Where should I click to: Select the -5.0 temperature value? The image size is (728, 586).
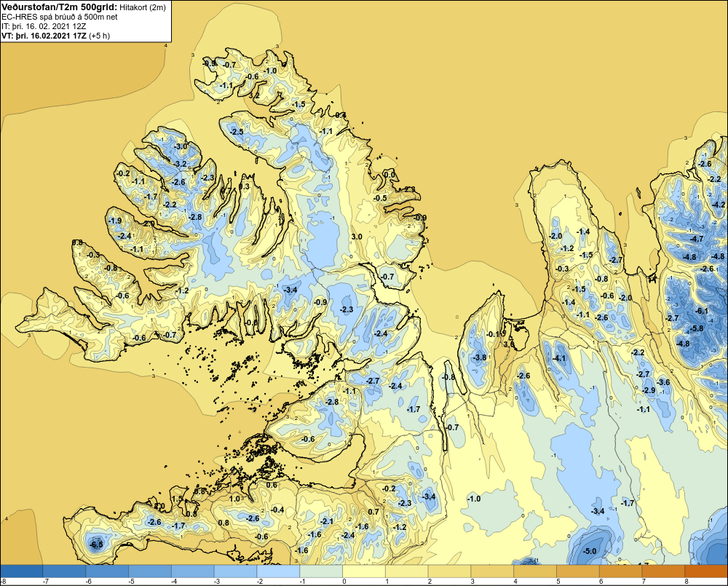click(x=589, y=551)
